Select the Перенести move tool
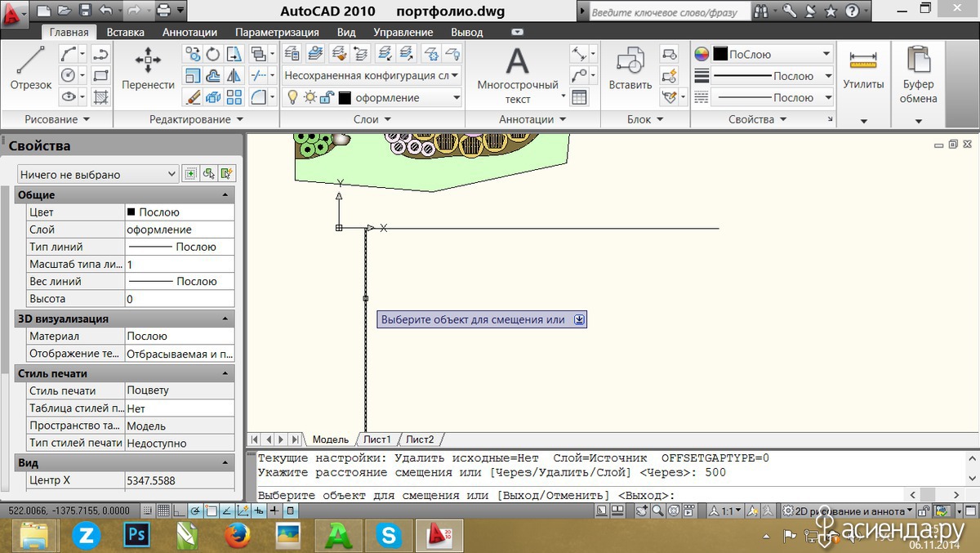 (148, 68)
